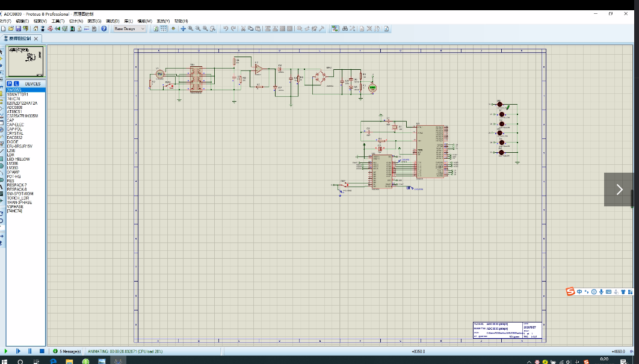Select TORCH_LDR in the device list
The width and height of the screenshot is (639, 364).
coord(26,198)
